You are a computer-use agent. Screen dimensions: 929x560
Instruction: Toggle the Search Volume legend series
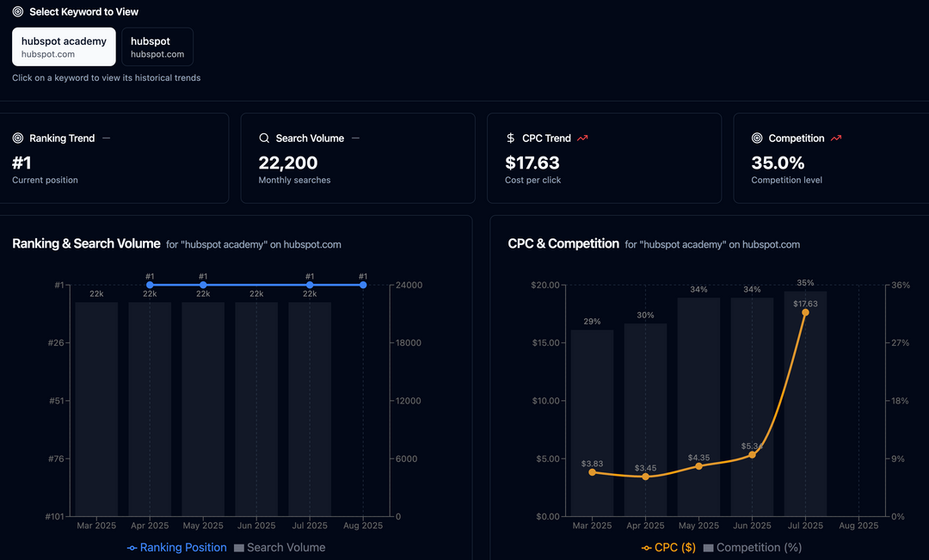(280, 547)
